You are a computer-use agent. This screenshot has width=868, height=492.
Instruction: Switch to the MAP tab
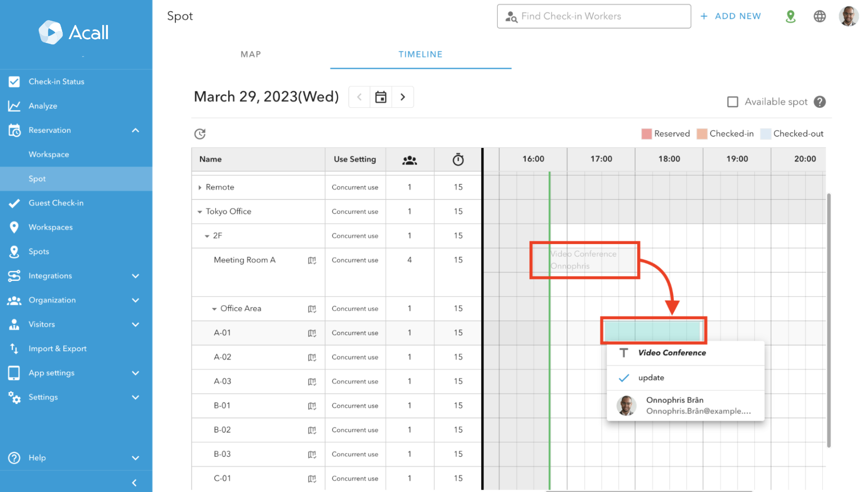coord(251,54)
